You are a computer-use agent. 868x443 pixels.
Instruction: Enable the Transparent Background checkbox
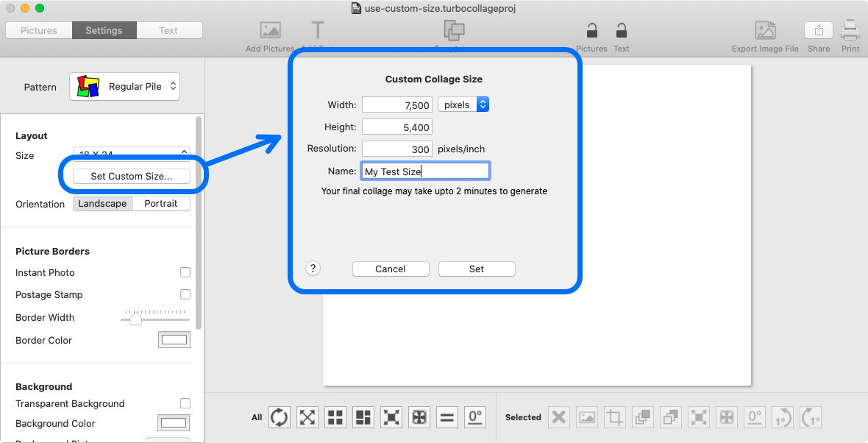point(185,403)
